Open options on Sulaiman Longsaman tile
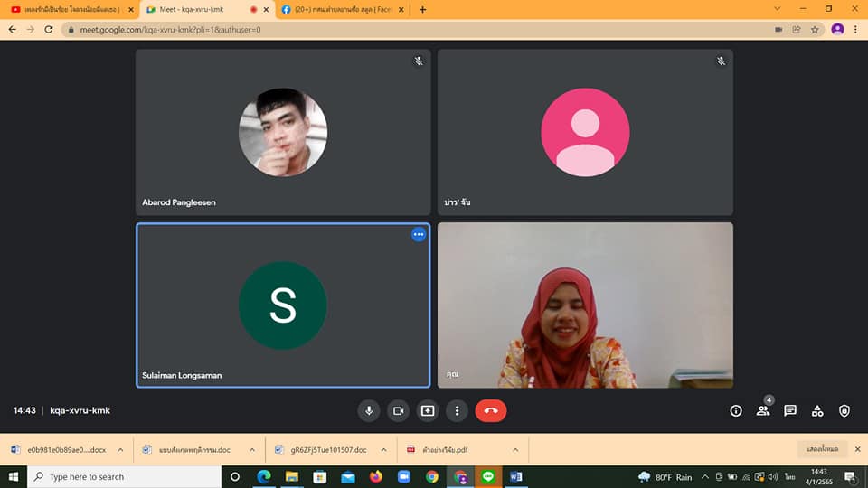This screenshot has width=868, height=488. [418, 234]
